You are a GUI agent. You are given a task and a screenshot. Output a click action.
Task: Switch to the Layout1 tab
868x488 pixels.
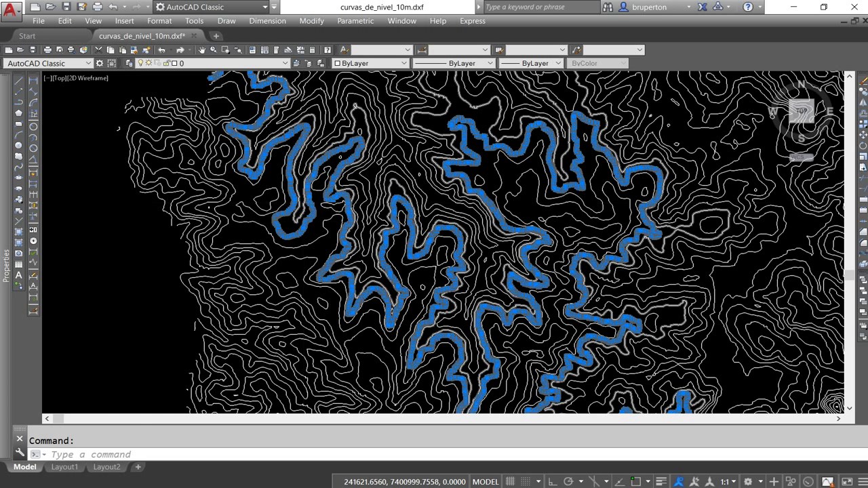tap(64, 467)
